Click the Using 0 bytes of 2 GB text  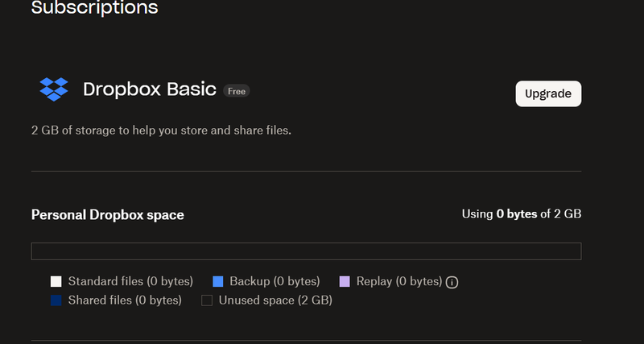[x=521, y=214]
